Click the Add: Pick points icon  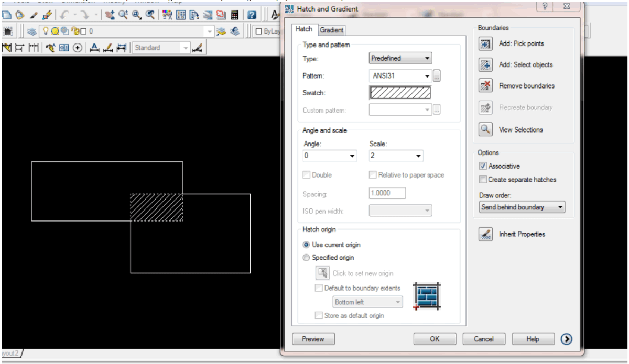point(485,43)
